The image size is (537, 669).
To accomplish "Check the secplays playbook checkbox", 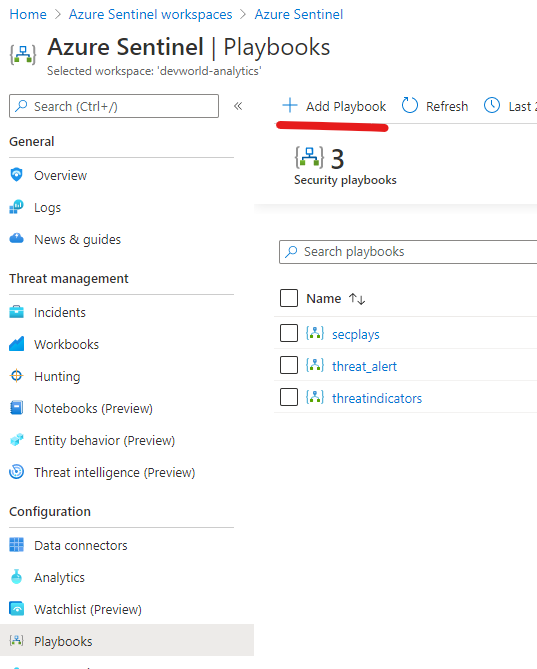I will tap(289, 333).
